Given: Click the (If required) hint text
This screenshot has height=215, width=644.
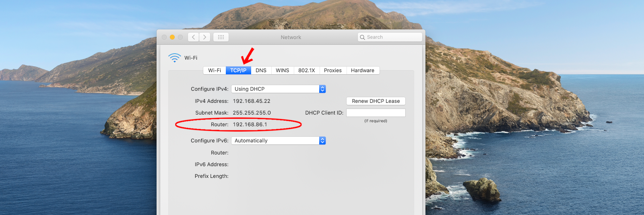Looking at the screenshot, I should pos(376,121).
